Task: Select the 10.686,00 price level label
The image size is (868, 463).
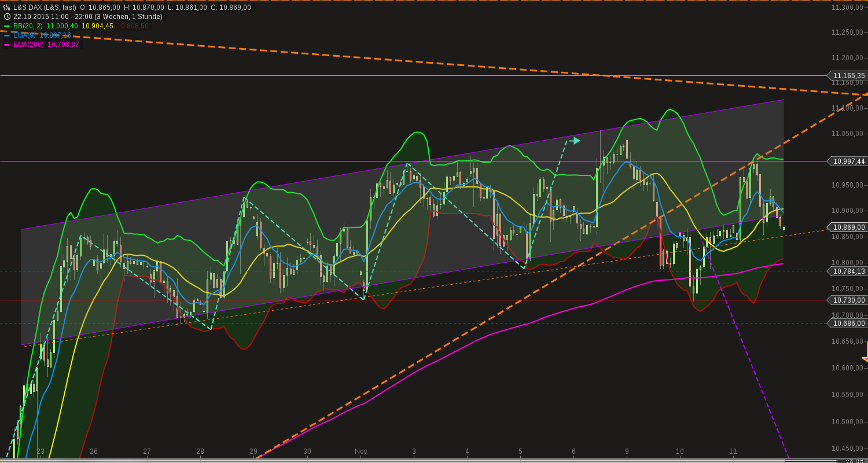Action: [x=849, y=324]
